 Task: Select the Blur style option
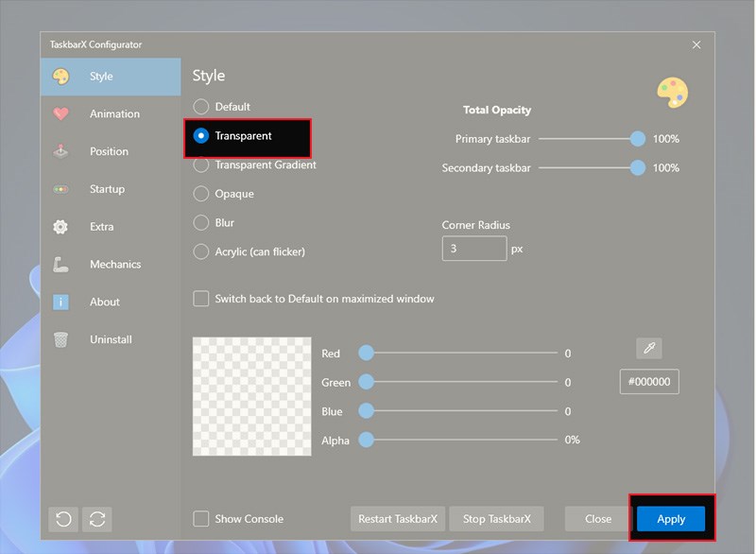[200, 223]
